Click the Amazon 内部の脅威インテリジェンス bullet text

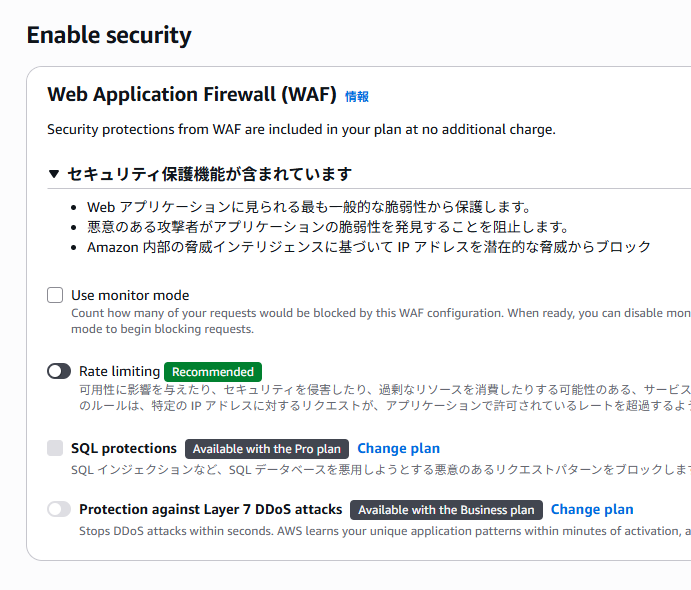pos(368,246)
